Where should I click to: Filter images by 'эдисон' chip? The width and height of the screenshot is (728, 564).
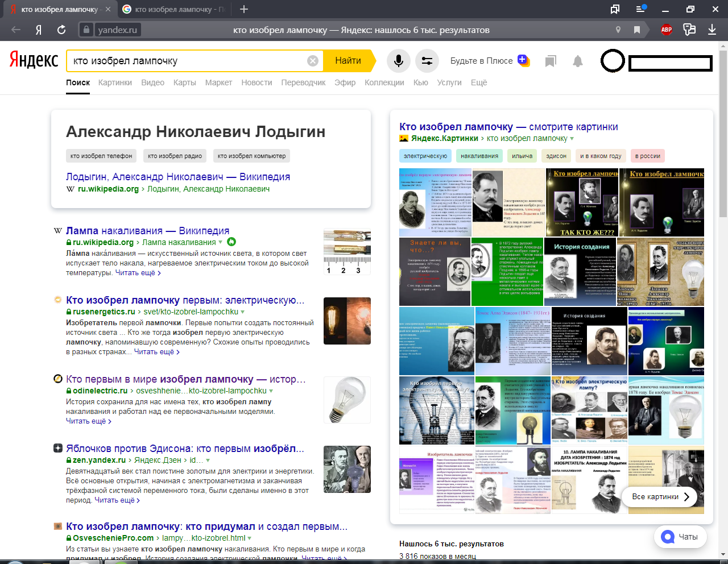pos(556,156)
